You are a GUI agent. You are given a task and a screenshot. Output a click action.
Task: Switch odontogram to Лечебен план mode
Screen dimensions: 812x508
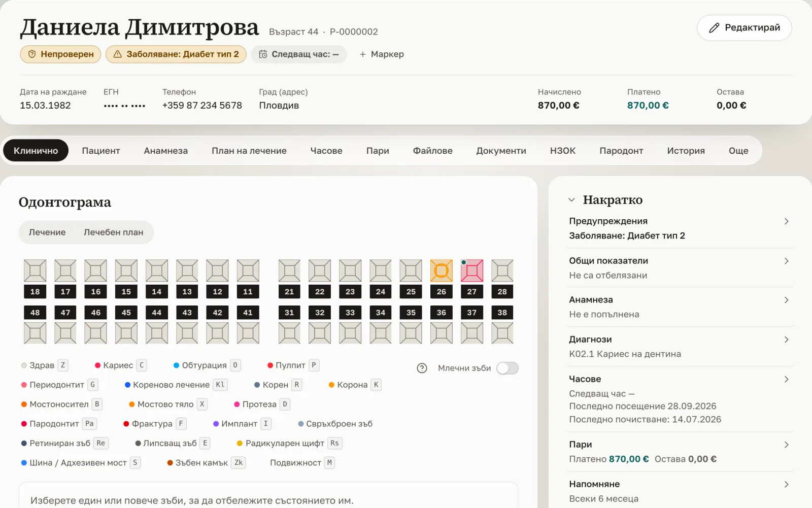pyautogui.click(x=113, y=232)
